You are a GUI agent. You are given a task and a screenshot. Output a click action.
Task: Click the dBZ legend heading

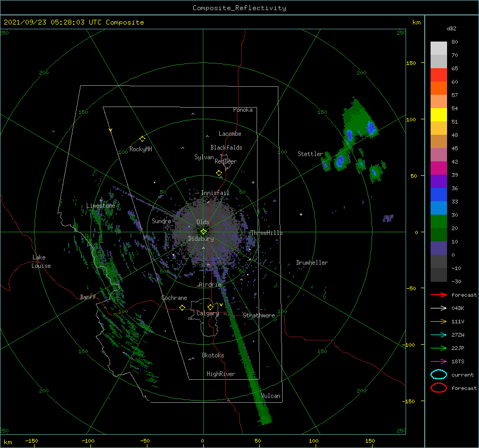(451, 28)
